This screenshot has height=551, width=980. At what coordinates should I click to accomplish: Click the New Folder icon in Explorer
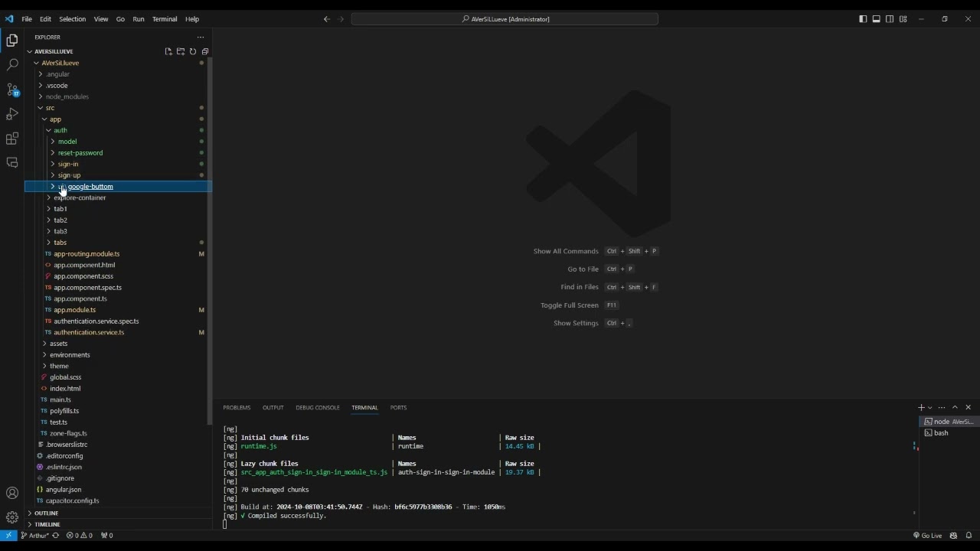181,51
